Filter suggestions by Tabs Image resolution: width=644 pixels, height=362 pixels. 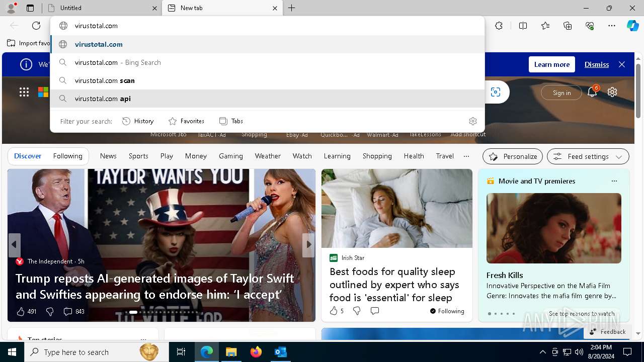tap(231, 121)
